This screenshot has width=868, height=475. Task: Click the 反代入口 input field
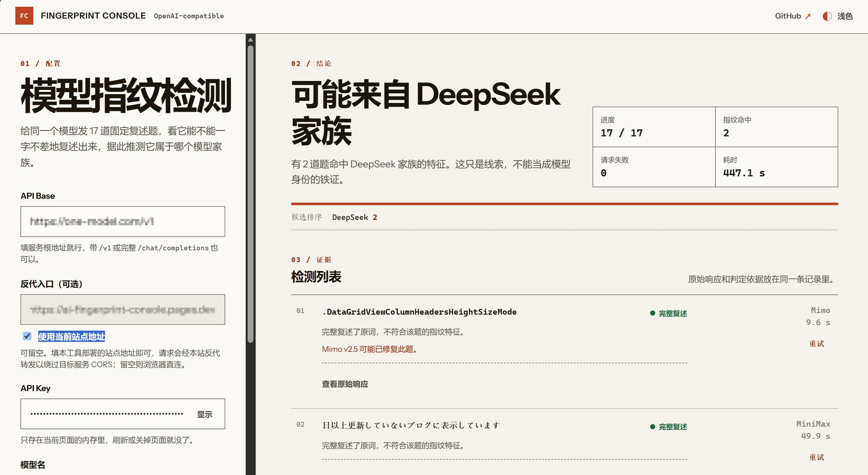pyautogui.click(x=123, y=309)
